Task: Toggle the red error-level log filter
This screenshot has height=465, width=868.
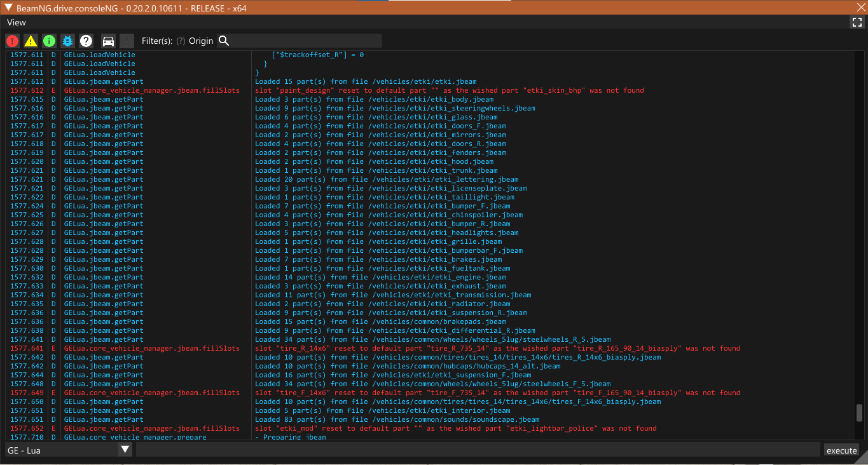Action: 12,41
